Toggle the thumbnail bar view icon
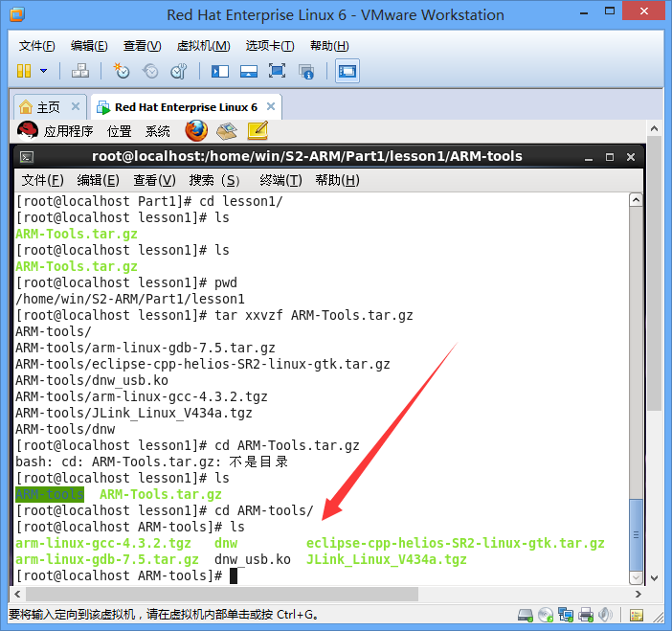 249,71
